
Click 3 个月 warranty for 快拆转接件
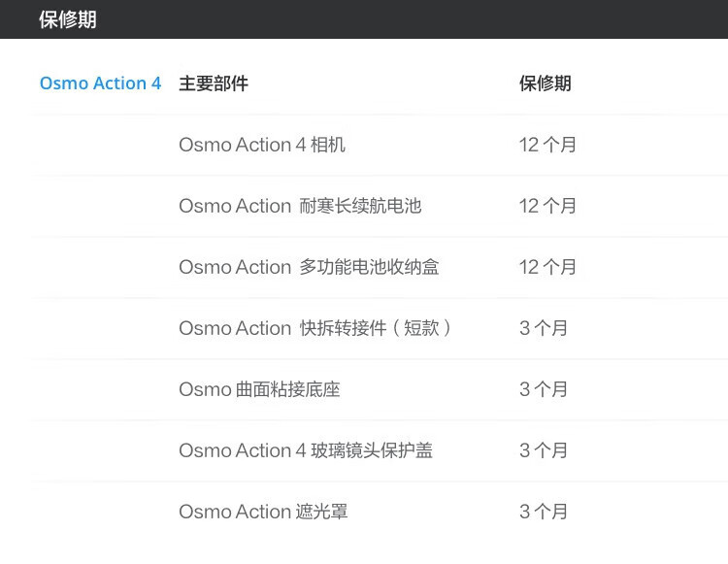(x=544, y=328)
